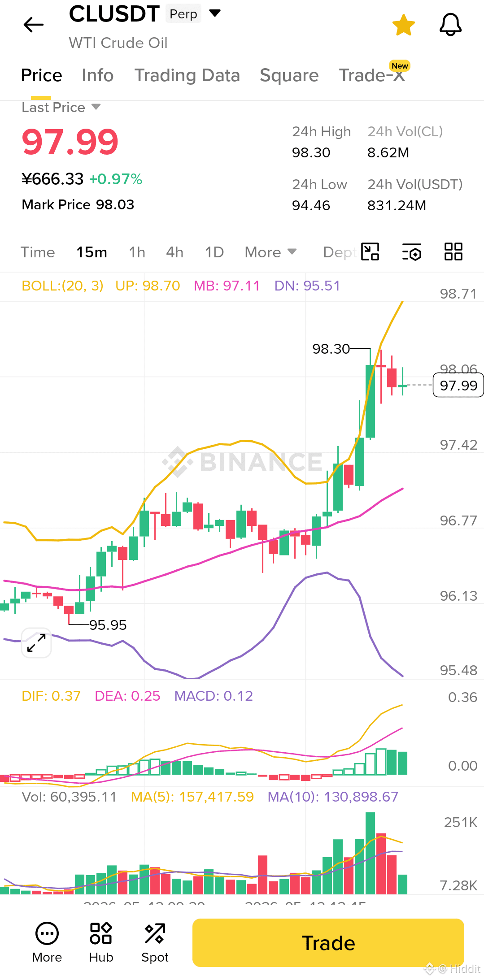
Task: Click the DIF: 0.37 MACD label
Action: pyautogui.click(x=51, y=696)
